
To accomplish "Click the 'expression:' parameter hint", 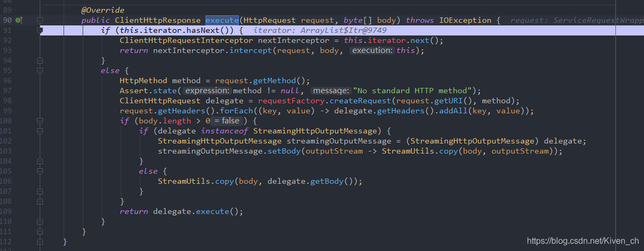I will pos(207,91).
